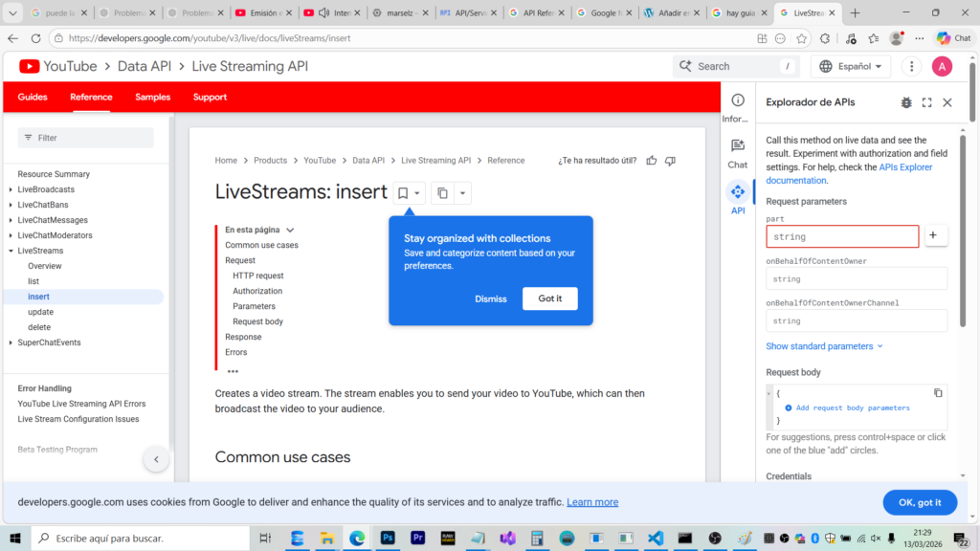
Task: Open the Español language dropdown
Action: [850, 66]
